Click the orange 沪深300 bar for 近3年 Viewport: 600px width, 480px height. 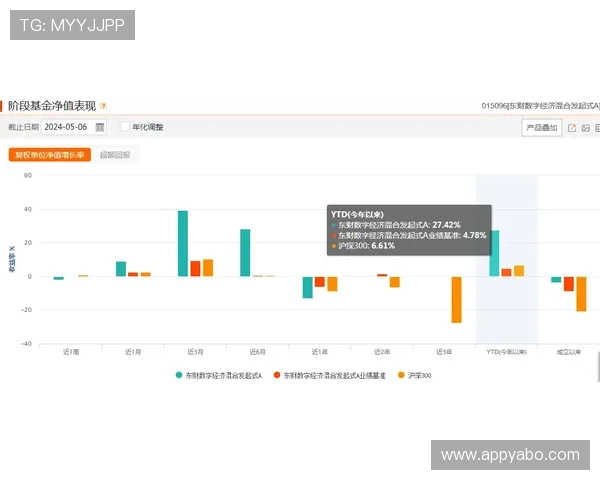tap(457, 300)
